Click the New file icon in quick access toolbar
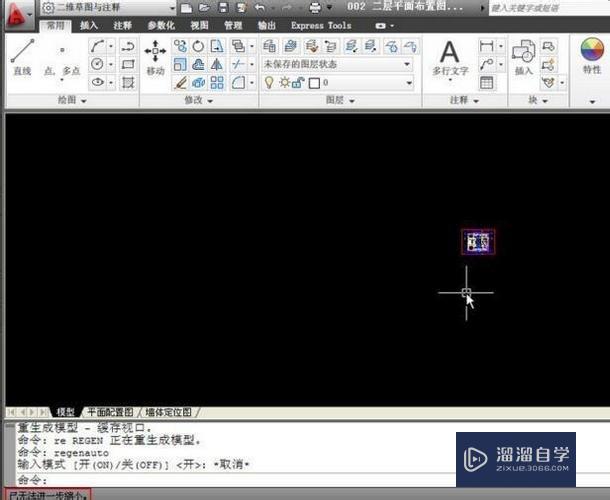The height and width of the screenshot is (500, 610). point(186,7)
